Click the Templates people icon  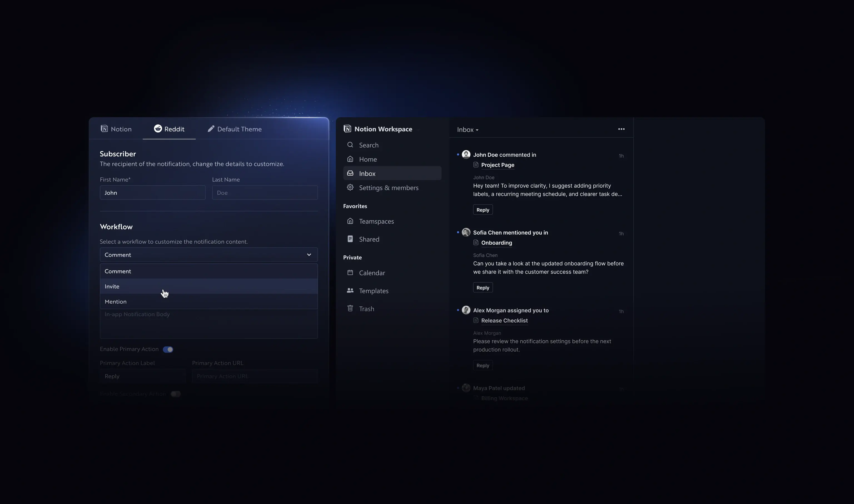point(350,290)
